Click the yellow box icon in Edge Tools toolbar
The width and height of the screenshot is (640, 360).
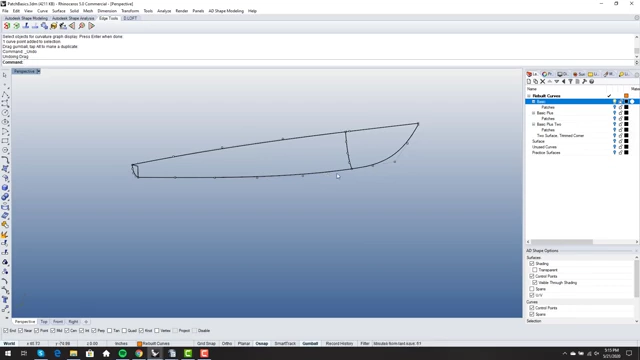click(53, 26)
